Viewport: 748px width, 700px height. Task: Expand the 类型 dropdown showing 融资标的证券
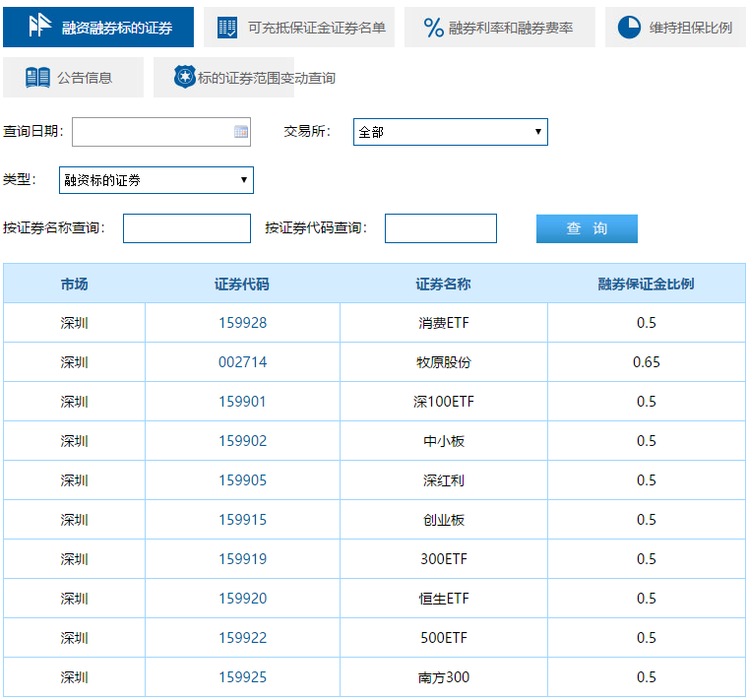(x=156, y=180)
